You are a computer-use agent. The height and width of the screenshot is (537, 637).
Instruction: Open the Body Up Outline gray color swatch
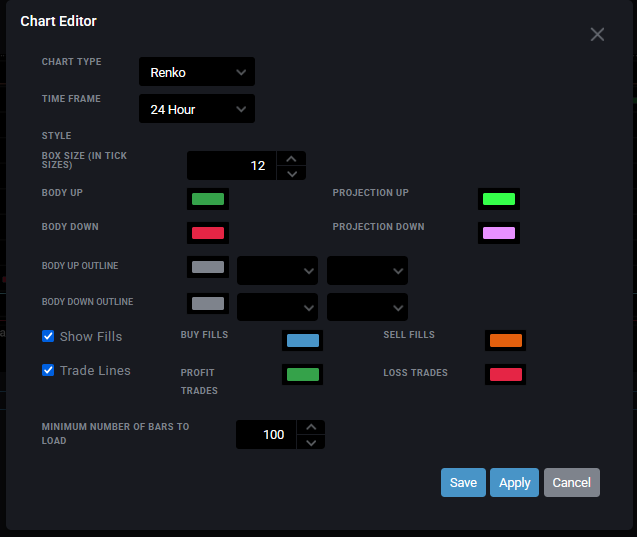tap(208, 267)
